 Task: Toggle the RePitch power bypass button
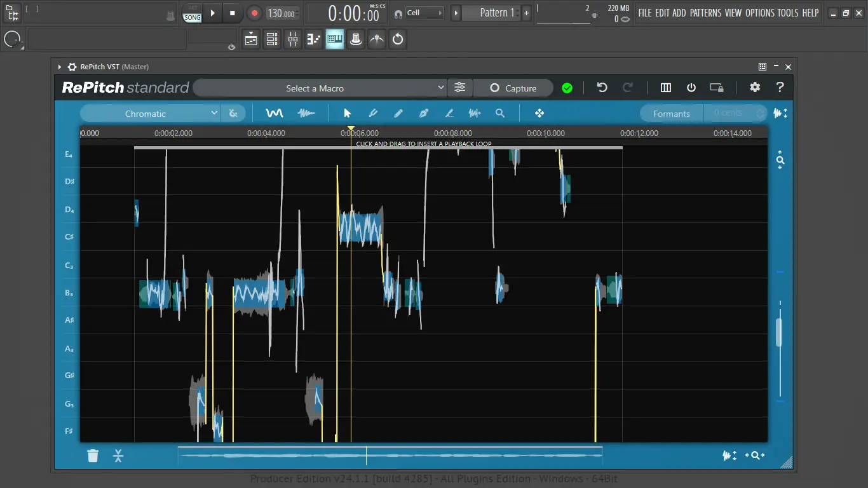[691, 88]
